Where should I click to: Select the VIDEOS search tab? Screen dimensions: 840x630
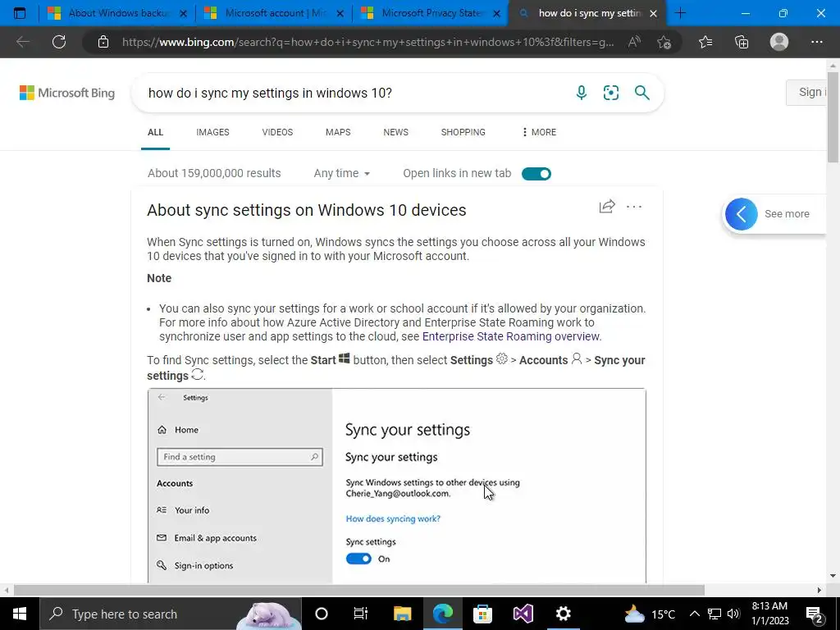(x=277, y=132)
